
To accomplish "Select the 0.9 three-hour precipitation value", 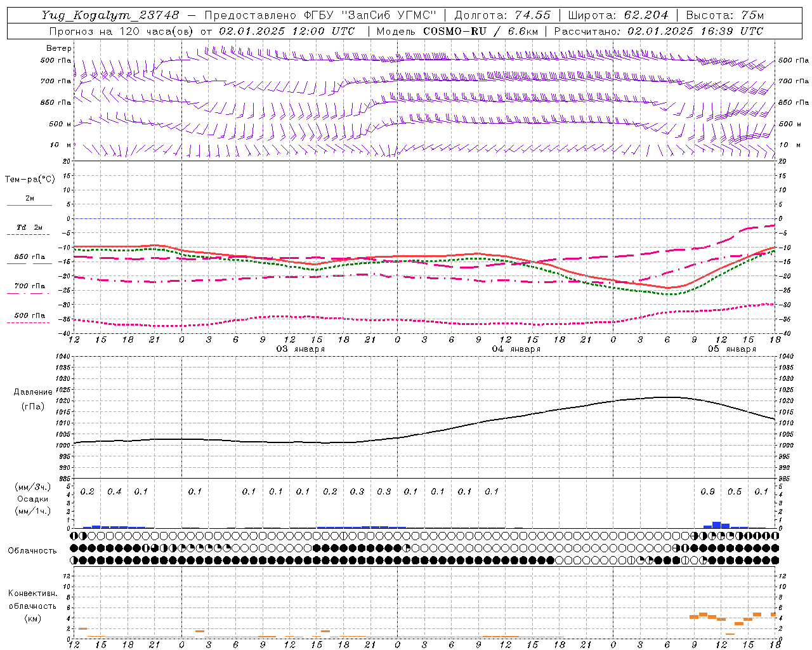I will [708, 491].
